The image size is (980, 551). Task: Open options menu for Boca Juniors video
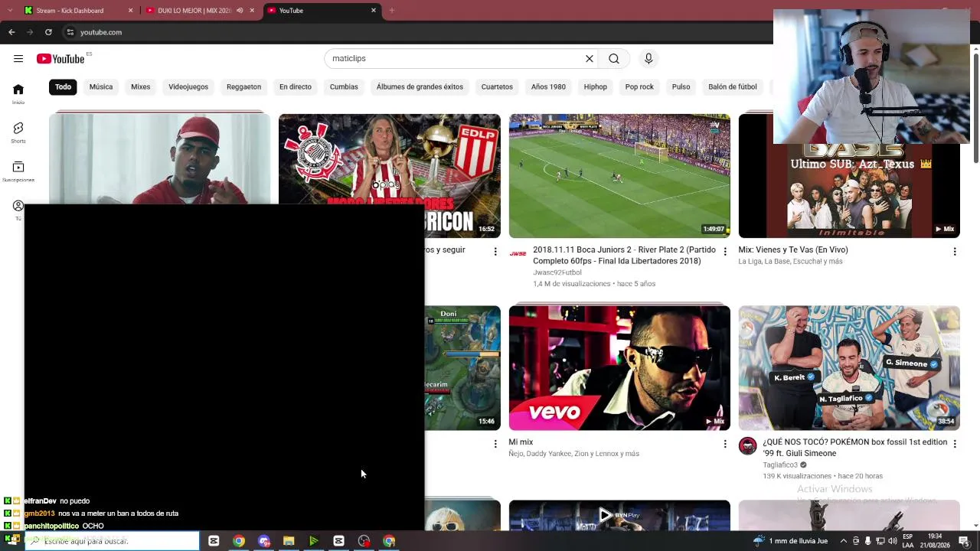point(725,252)
